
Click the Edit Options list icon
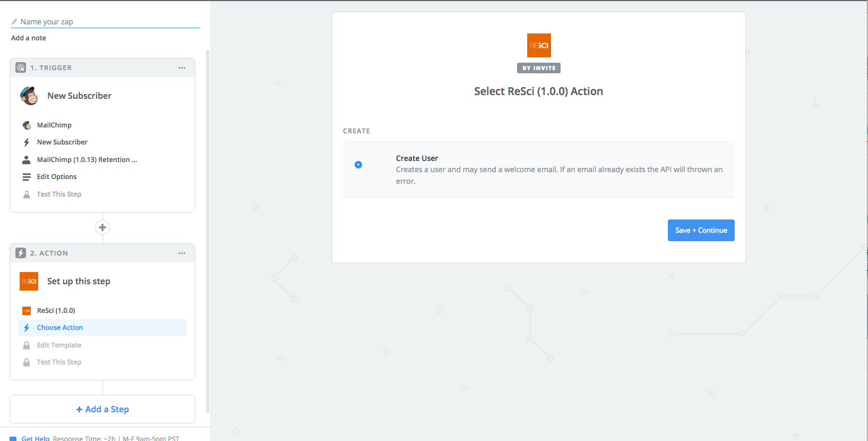(27, 177)
